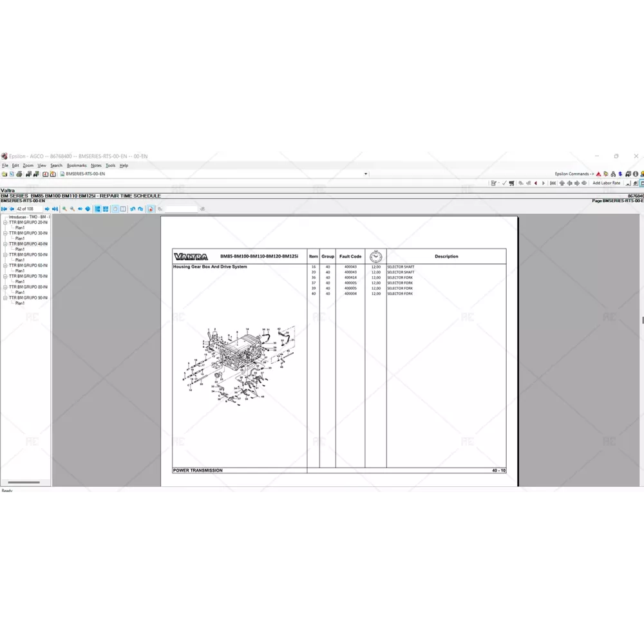The image size is (644, 644).
Task: Click the Add Labor Rate button
Action: point(606,183)
